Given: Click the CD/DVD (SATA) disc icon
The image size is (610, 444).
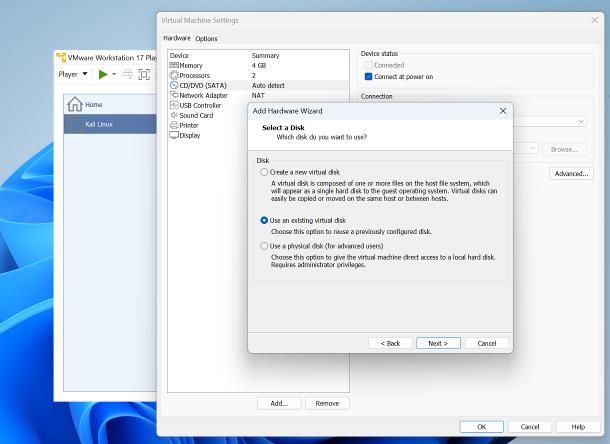Looking at the screenshot, I should (x=174, y=85).
